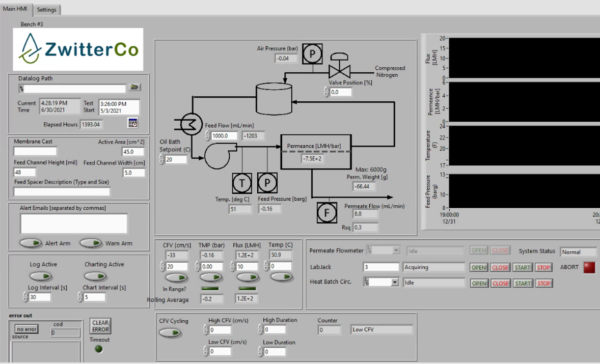Click the air pressure P sensor icon
This screenshot has height=364, width=600.
coord(312,54)
